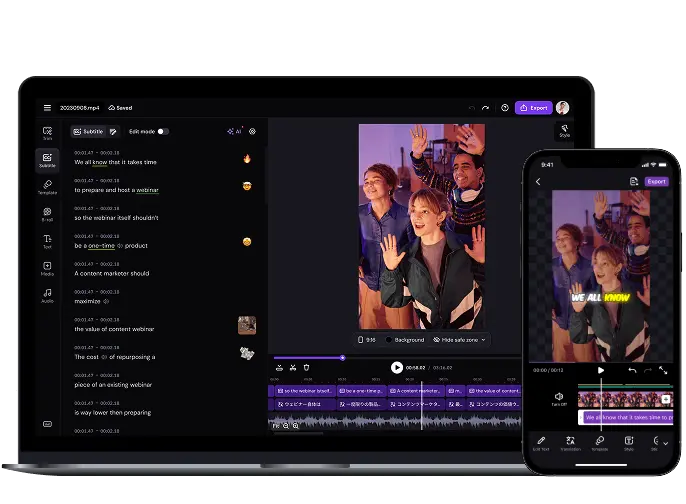Viewport: 686px width, 504px height.
Task: Select timeline clip "so the webinar itself"
Action: [304, 391]
